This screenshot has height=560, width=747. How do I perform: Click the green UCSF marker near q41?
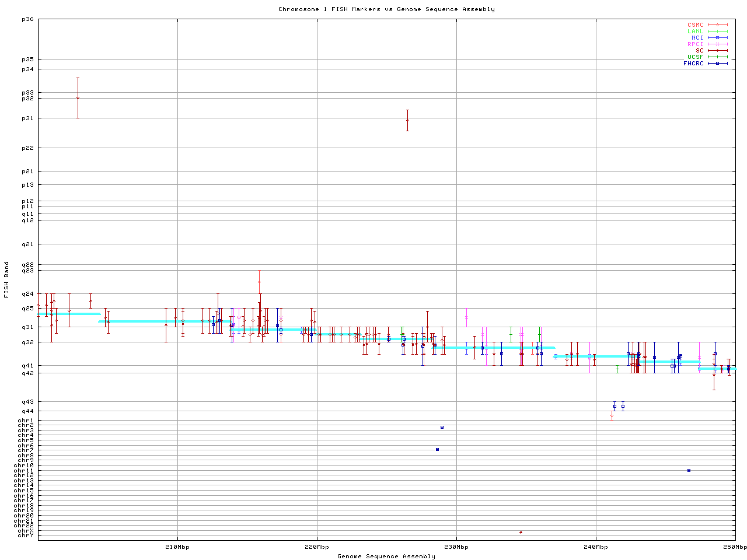point(617,368)
